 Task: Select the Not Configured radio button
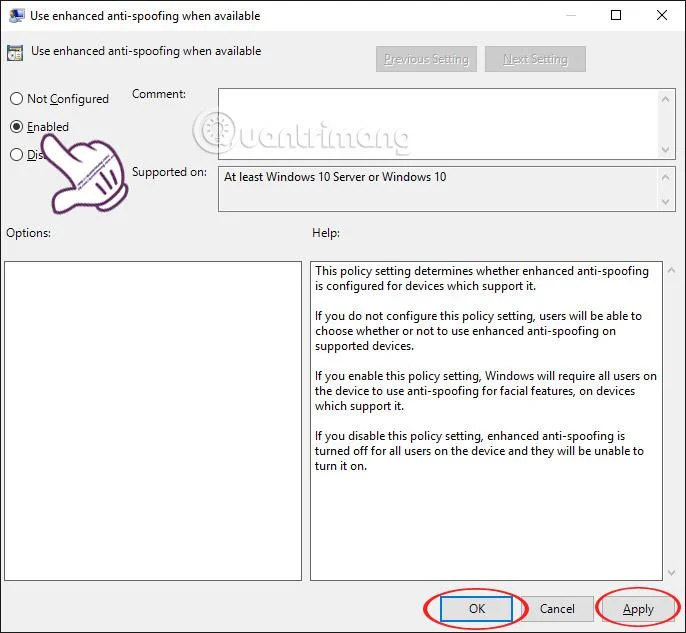pos(16,98)
